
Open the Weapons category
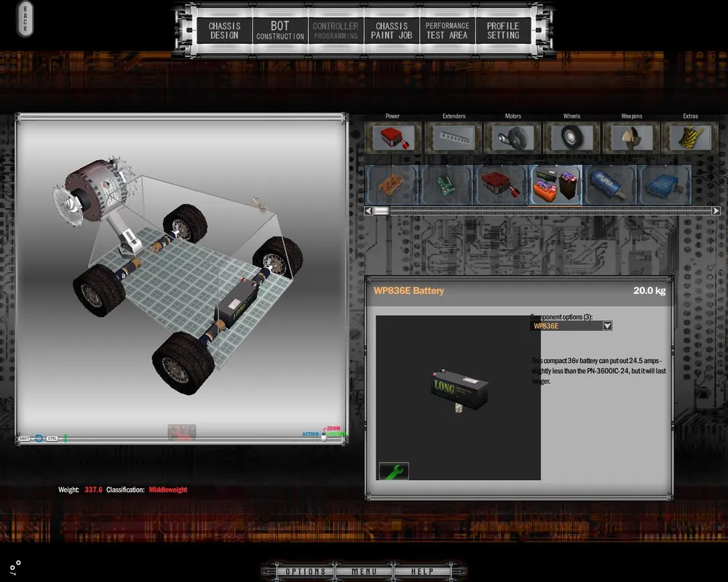coord(631,137)
